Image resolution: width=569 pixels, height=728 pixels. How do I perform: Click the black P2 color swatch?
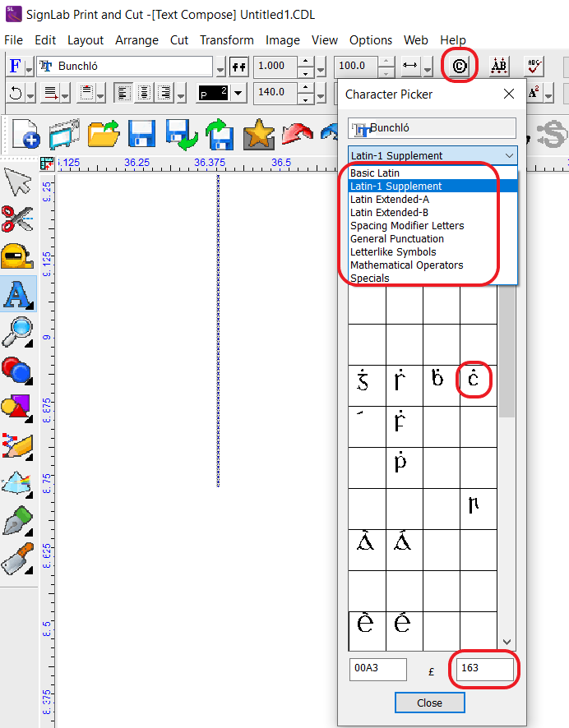pyautogui.click(x=213, y=93)
